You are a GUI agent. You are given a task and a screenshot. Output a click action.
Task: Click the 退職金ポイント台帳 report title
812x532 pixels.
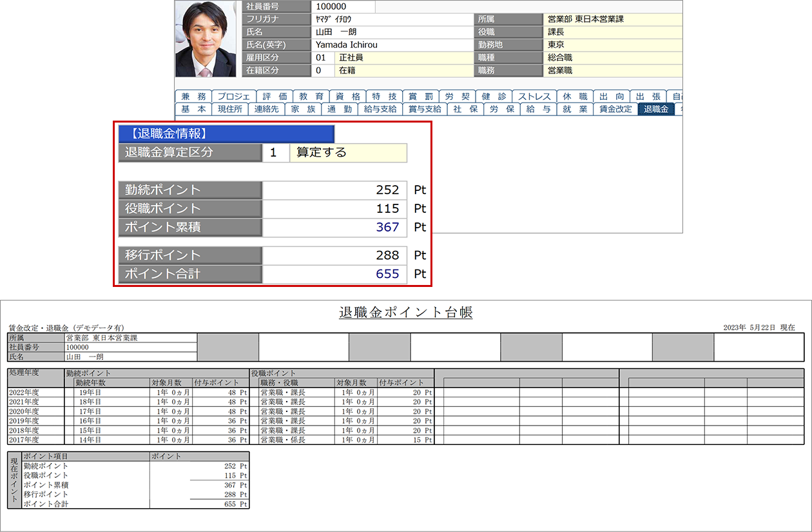click(406, 313)
